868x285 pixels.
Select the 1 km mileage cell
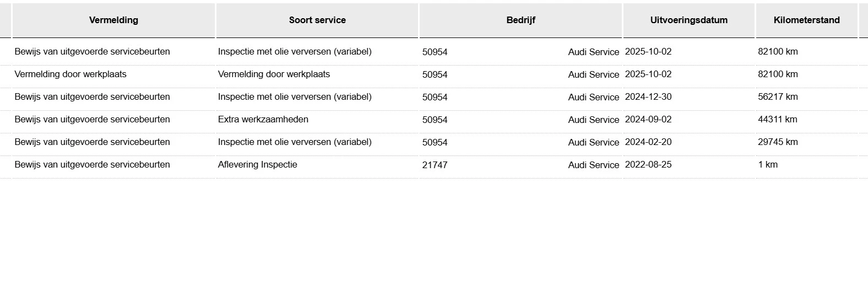click(768, 165)
